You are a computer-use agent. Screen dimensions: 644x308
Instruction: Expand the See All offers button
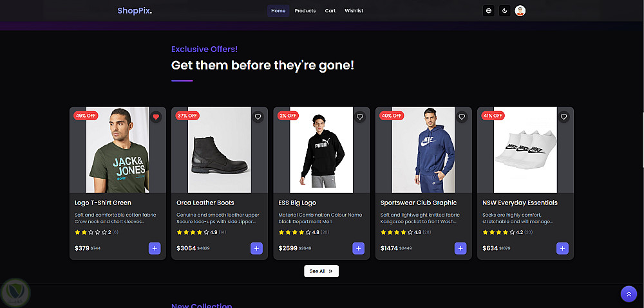(321, 271)
